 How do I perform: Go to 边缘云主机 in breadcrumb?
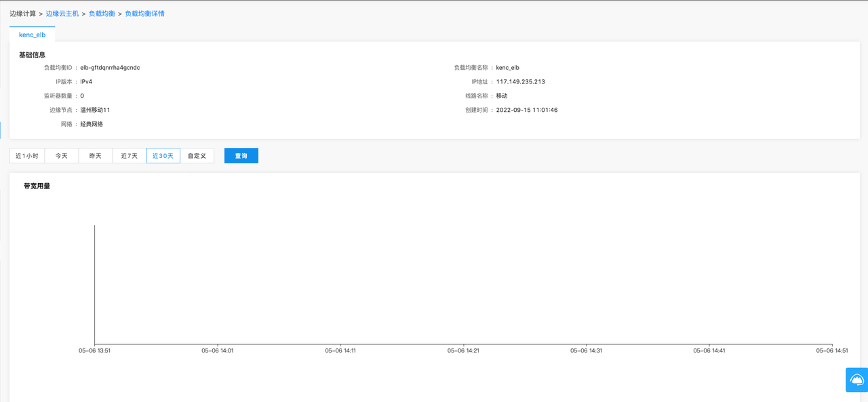tap(62, 14)
